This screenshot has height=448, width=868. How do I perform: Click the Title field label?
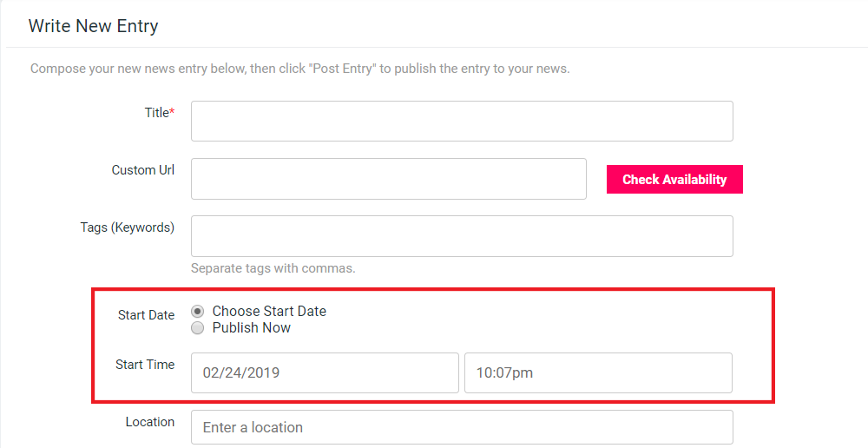pos(159,113)
